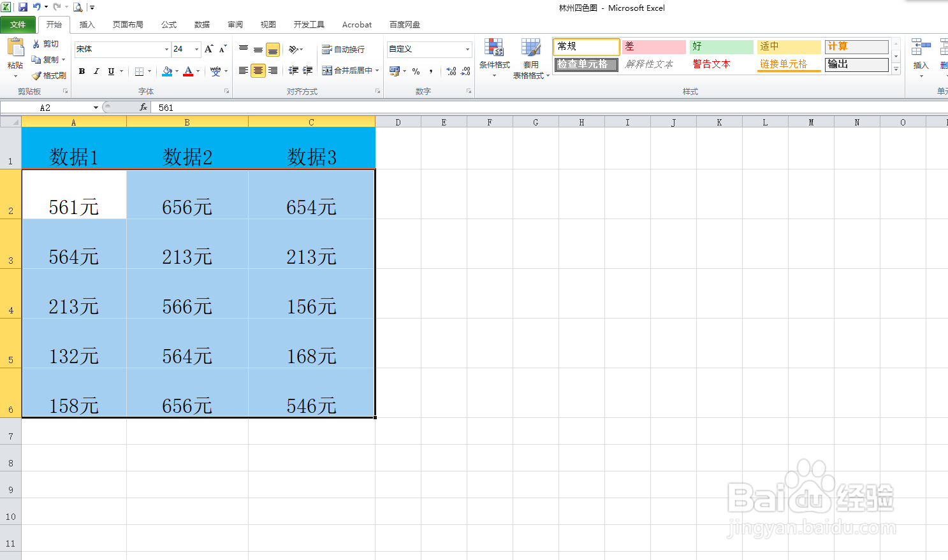Click the Increase Indent icon
Screen dimensions: 948x560
click(x=308, y=71)
